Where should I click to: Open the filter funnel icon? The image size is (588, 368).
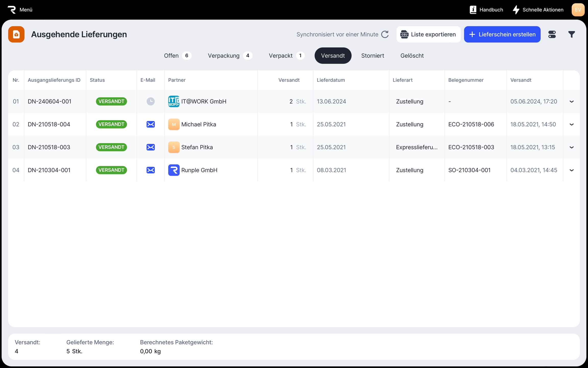[571, 34]
